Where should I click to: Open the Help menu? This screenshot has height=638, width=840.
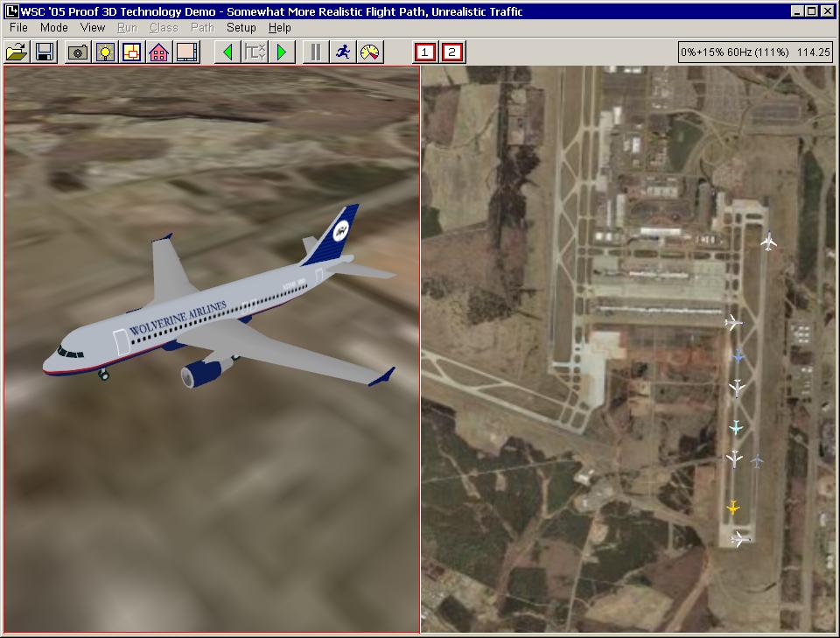(x=280, y=28)
